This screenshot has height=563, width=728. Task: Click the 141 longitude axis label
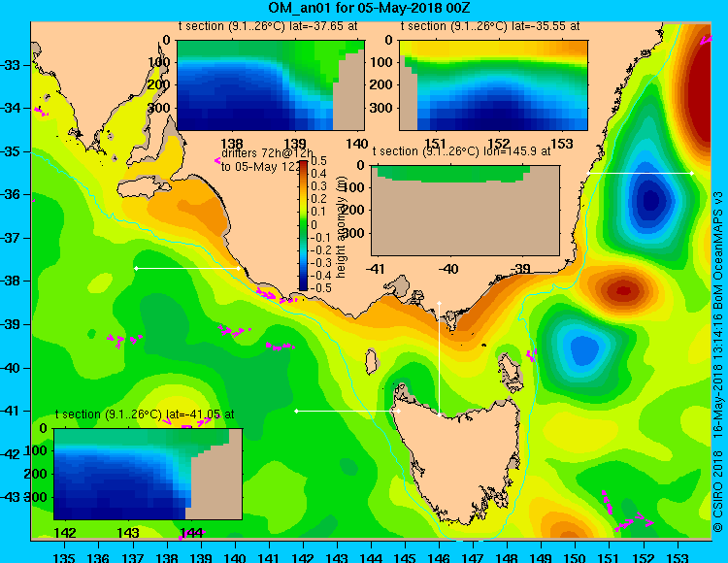click(x=269, y=557)
